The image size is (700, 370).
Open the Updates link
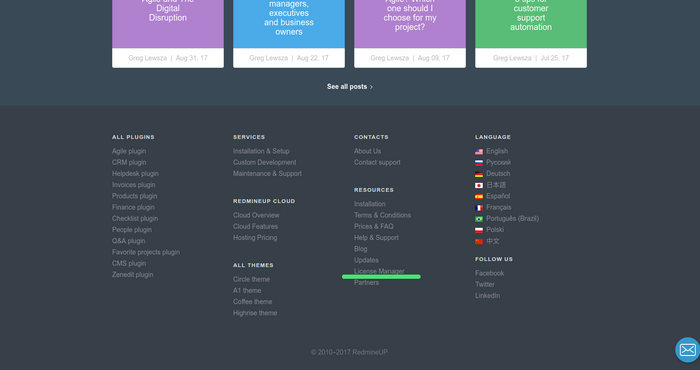[x=366, y=260]
